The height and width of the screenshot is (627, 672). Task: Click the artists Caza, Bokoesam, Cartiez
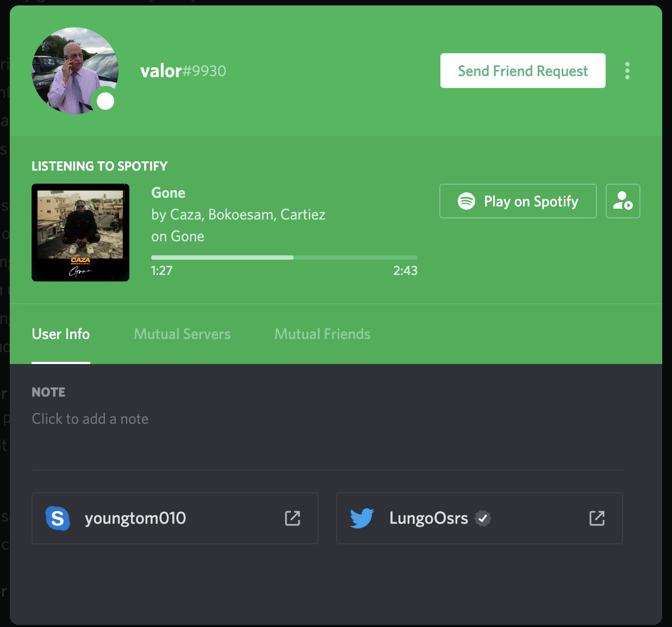coord(238,215)
